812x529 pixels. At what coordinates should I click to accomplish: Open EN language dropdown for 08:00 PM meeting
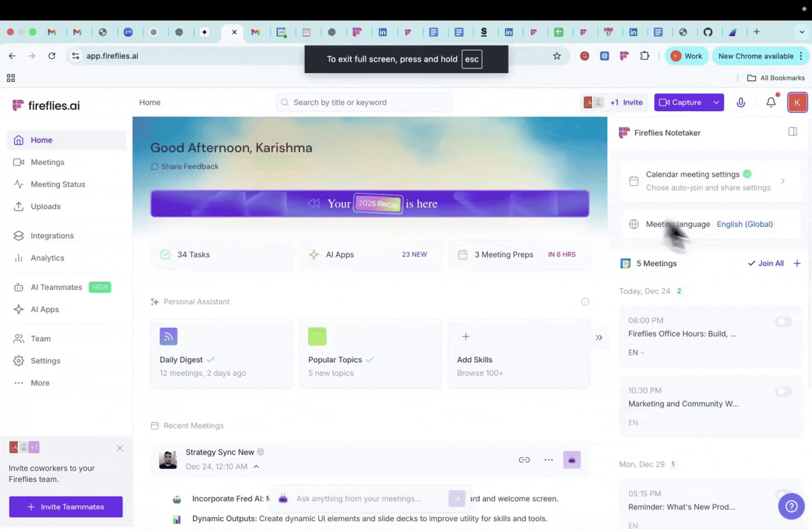pos(636,353)
